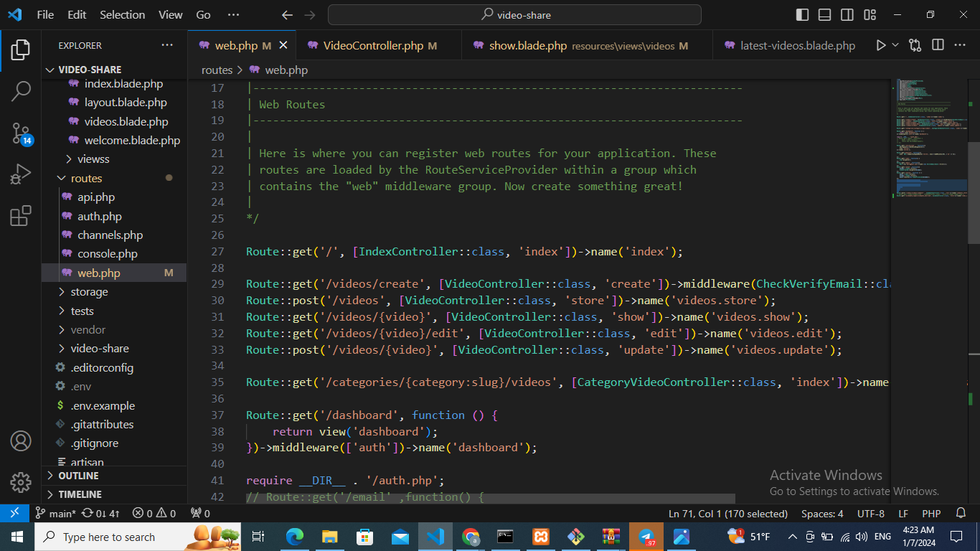This screenshot has height=551, width=980.
Task: Open the remote window indicator in status bar
Action: 14,514
